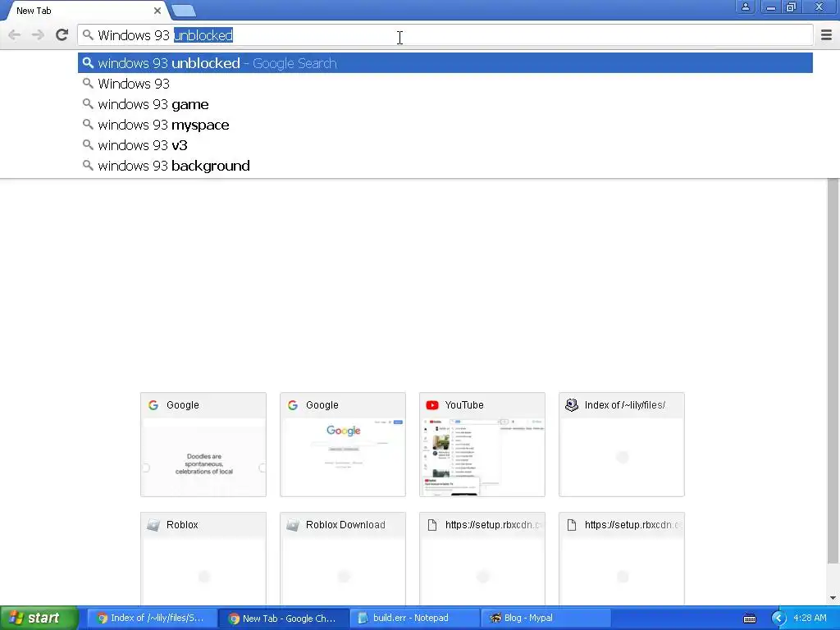Choose the 'windows 93 myspace' suggestion
Image resolution: width=840 pixels, height=630 pixels.
pyautogui.click(x=445, y=125)
